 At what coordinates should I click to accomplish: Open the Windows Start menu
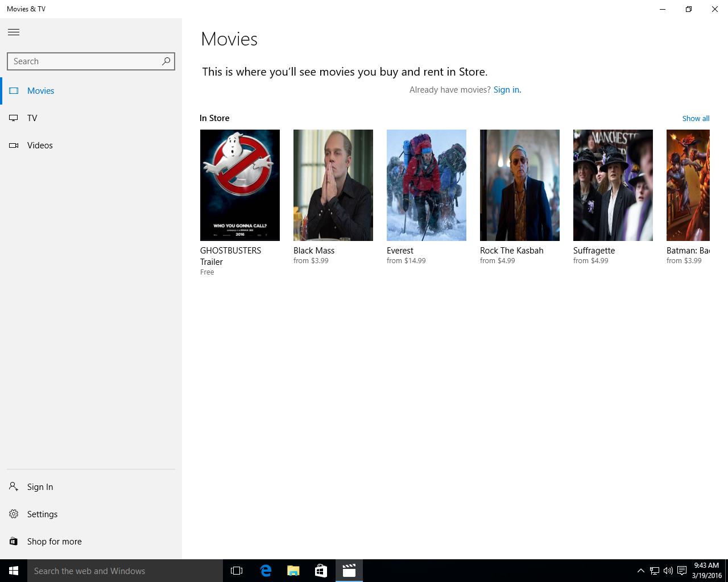click(14, 571)
